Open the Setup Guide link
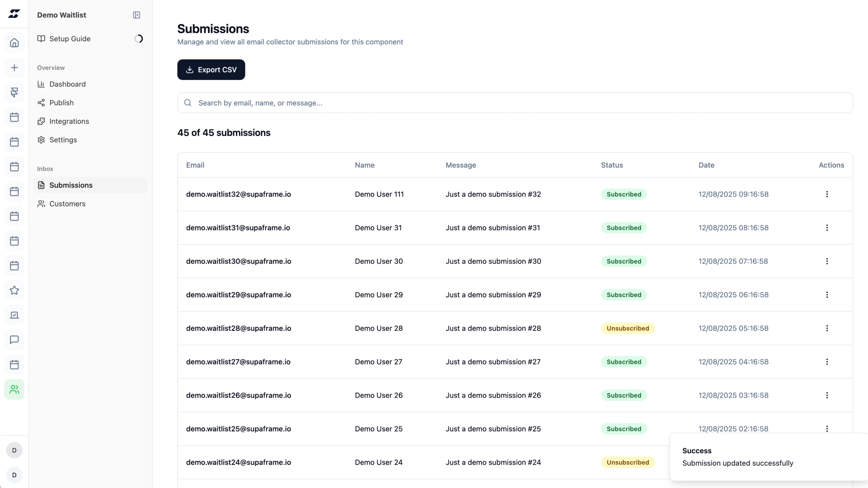 pyautogui.click(x=69, y=39)
